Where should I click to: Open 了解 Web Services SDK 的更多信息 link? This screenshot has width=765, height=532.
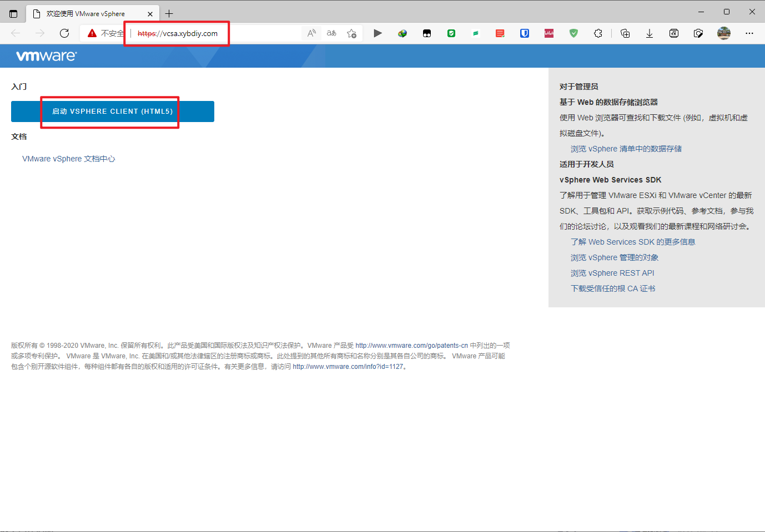click(633, 242)
